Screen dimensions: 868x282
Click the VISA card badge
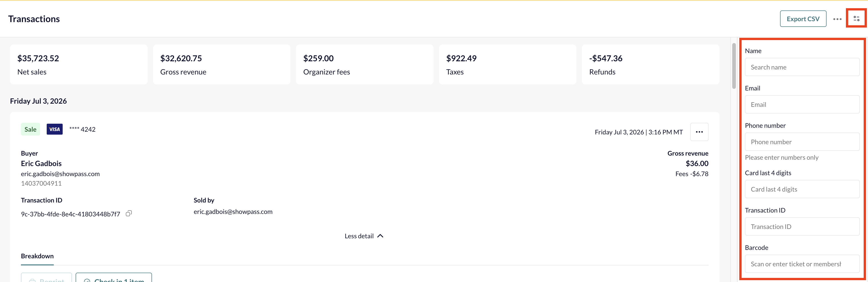tap(55, 129)
